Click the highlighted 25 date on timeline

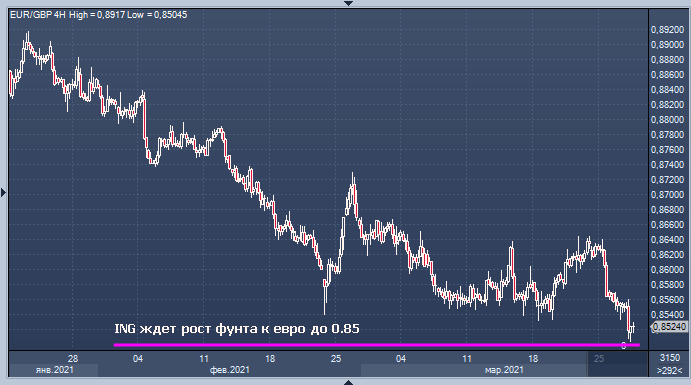tap(598, 359)
